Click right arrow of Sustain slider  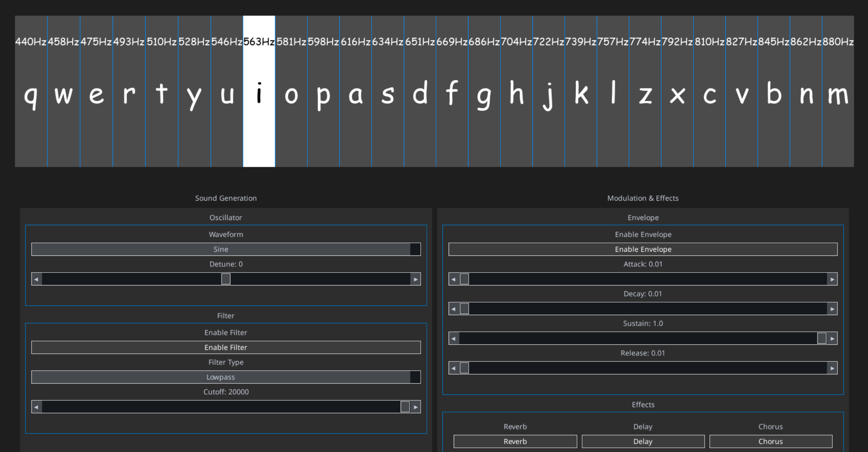pos(832,338)
